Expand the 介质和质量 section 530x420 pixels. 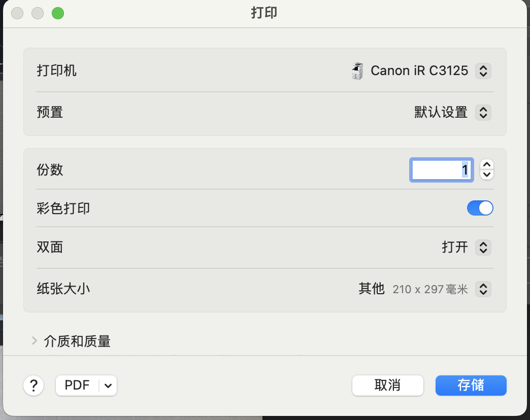[x=35, y=341]
